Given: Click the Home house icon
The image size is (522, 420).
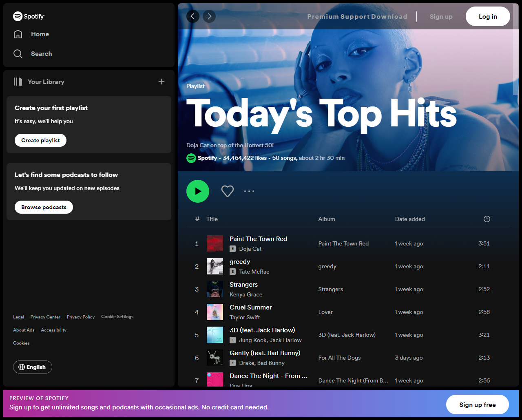Looking at the screenshot, I should tap(18, 34).
